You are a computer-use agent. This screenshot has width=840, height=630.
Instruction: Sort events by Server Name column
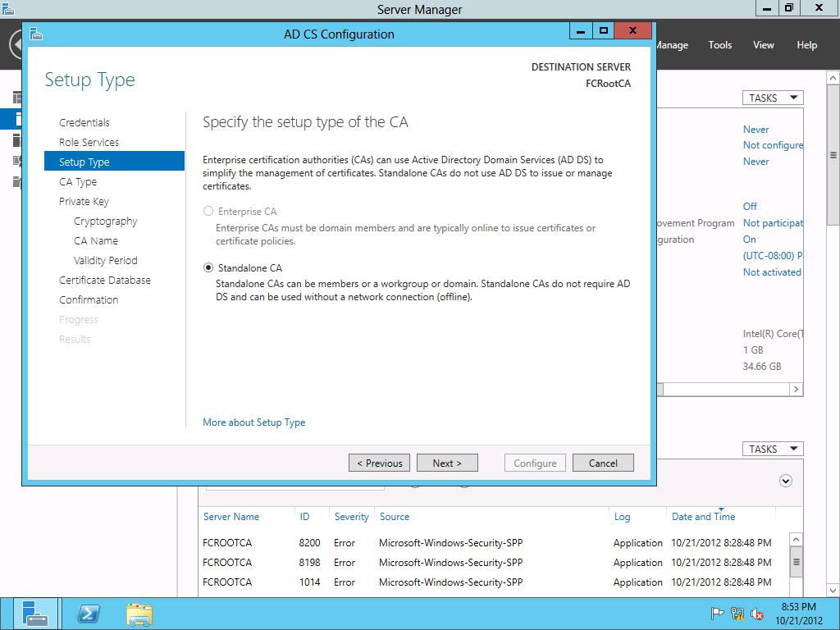[231, 517]
